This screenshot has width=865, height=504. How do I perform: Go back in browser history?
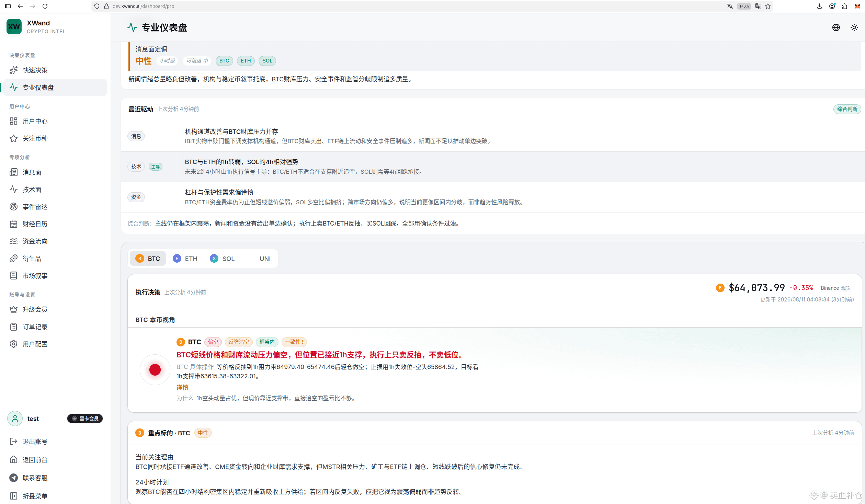(20, 6)
